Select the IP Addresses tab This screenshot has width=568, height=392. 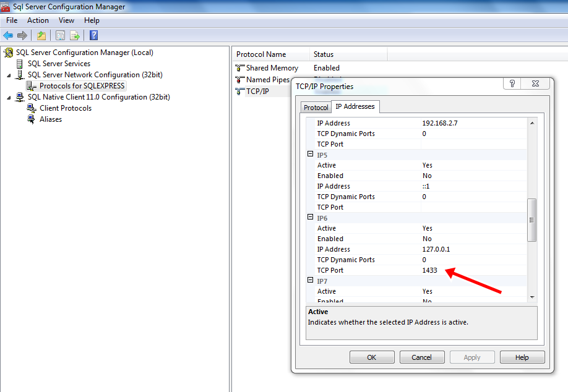click(x=355, y=106)
